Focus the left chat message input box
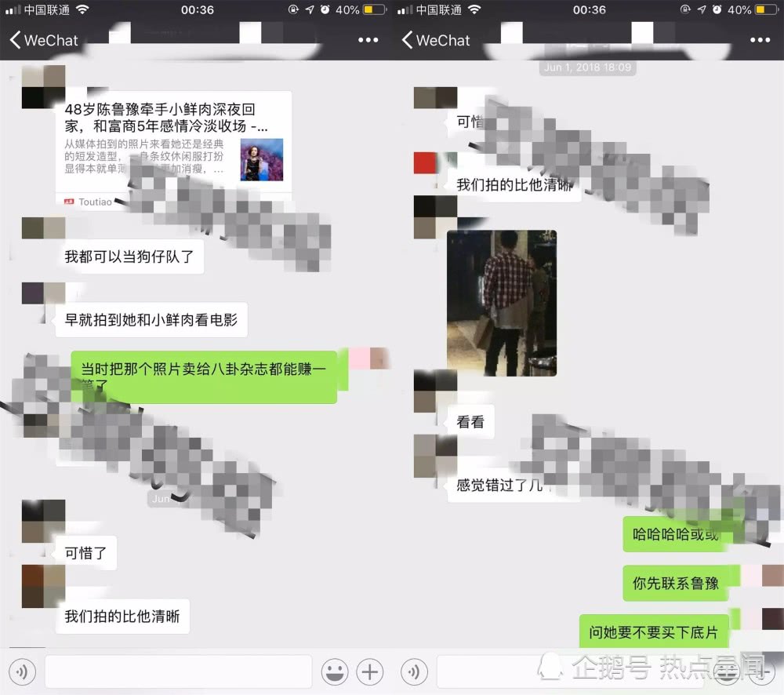The height and width of the screenshot is (695, 784). [x=178, y=671]
